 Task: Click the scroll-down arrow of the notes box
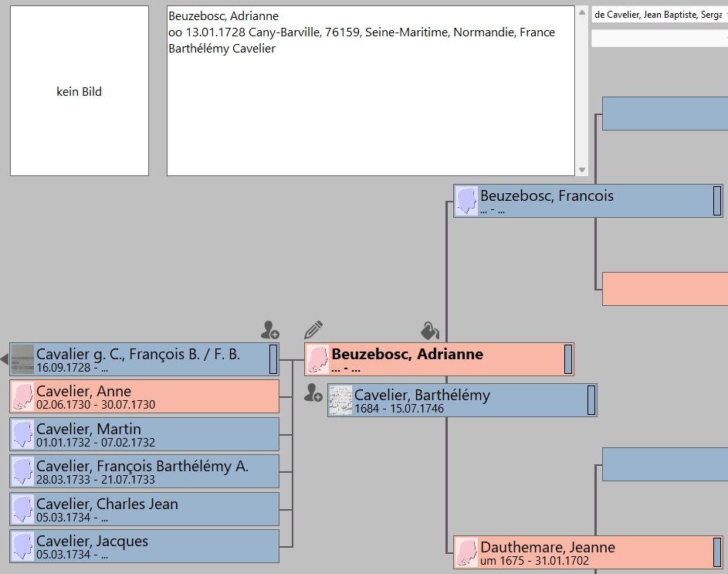pyautogui.click(x=582, y=170)
